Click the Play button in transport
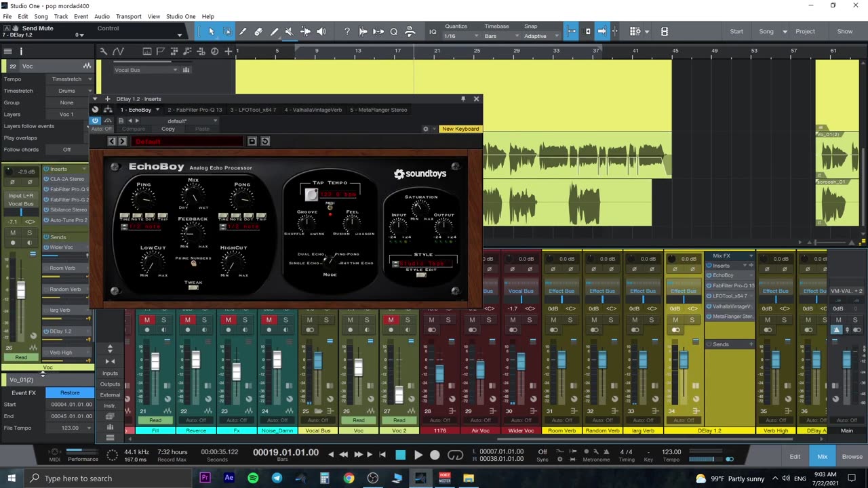The width and height of the screenshot is (868, 488). [x=418, y=455]
